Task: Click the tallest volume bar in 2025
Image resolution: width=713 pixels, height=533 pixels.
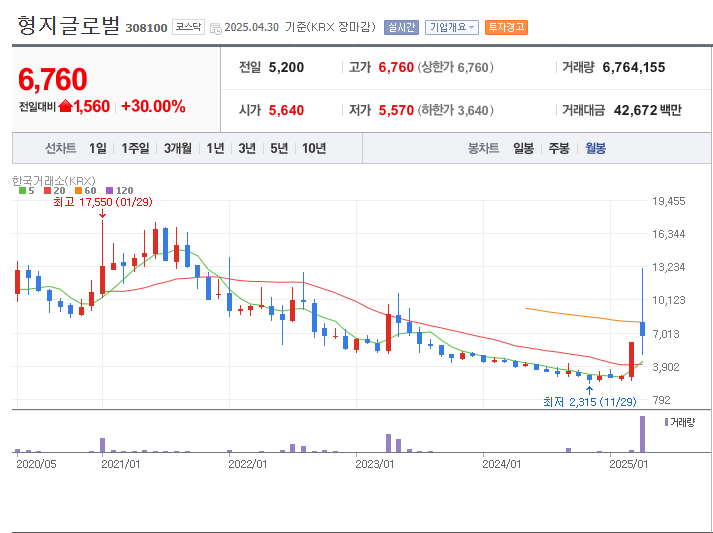Action: (x=643, y=434)
